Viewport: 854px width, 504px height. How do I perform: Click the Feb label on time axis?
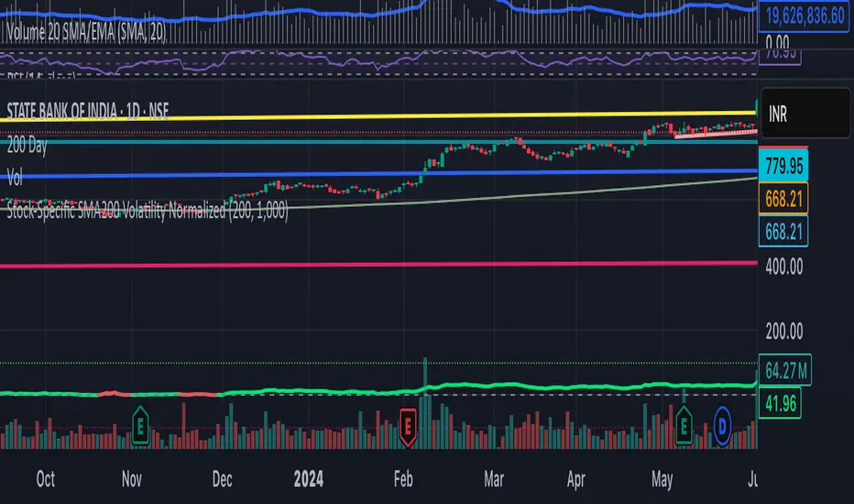pyautogui.click(x=403, y=479)
